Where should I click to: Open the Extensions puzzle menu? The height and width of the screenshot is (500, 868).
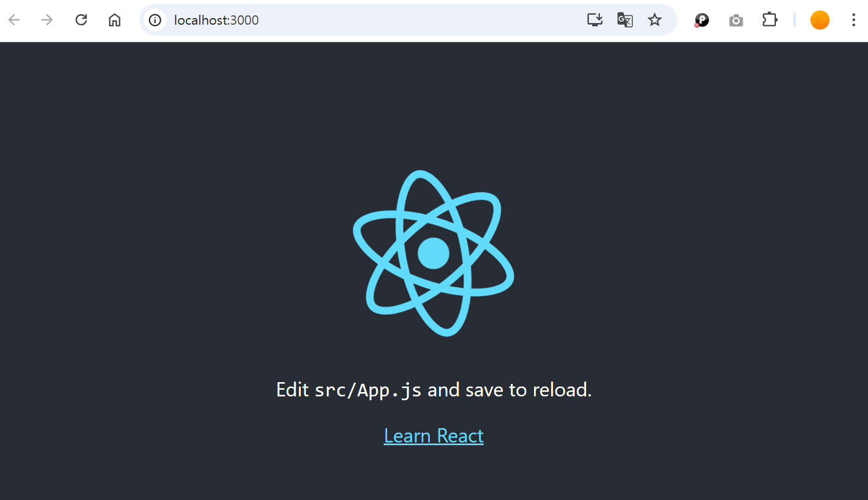tap(770, 20)
